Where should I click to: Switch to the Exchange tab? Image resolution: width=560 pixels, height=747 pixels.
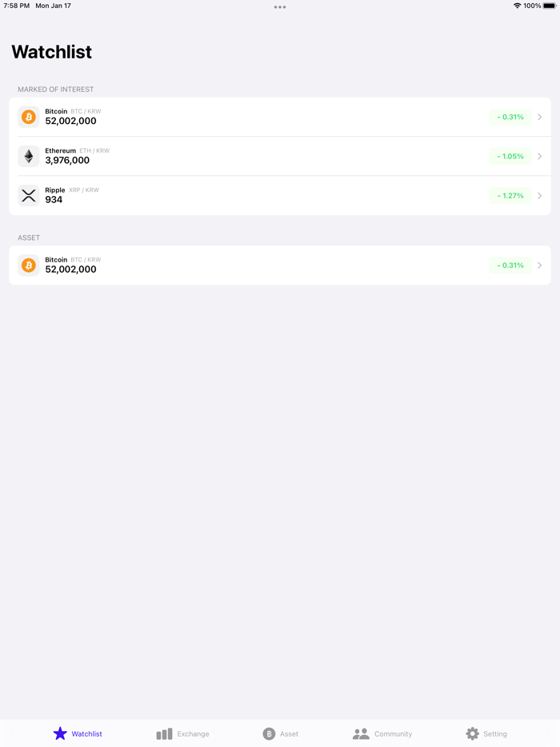click(183, 733)
